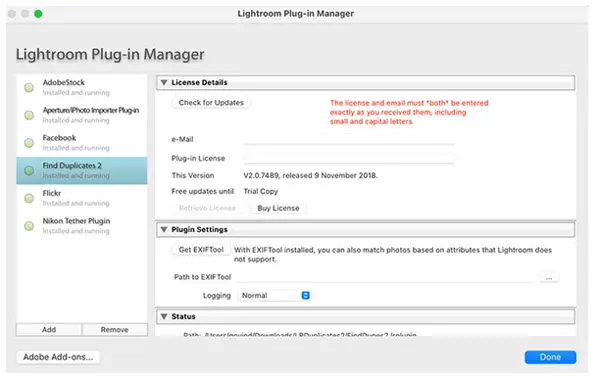Image resolution: width=600 pixels, height=377 pixels.
Task: Select Aperture/iPhoto Importer Plug-in entry
Action: 82,115
